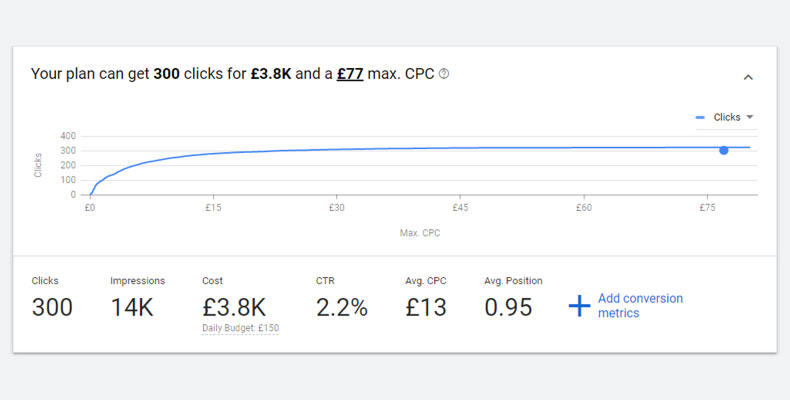
Task: Click the dropdown arrow beside Clicks legend
Action: coord(749,117)
